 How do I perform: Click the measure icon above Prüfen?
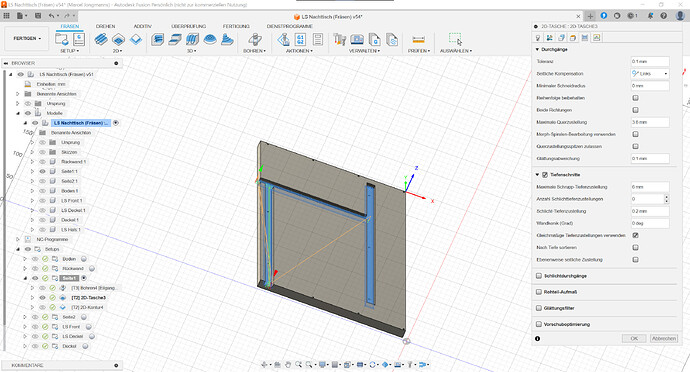point(418,40)
